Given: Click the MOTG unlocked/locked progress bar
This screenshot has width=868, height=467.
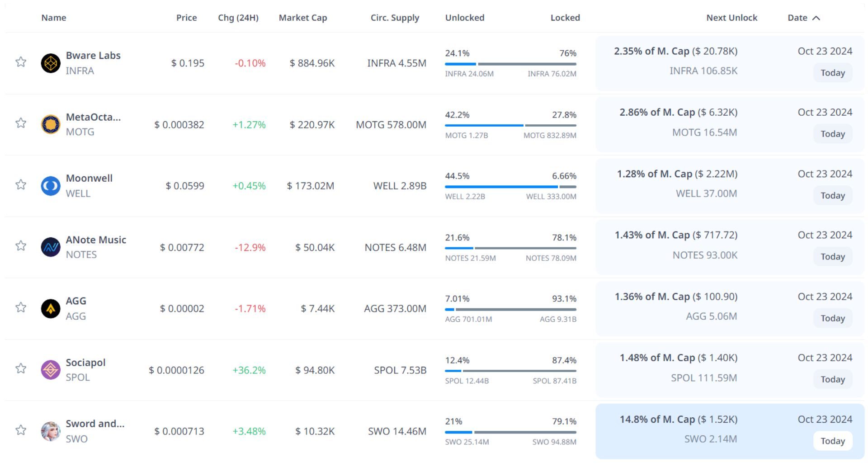Looking at the screenshot, I should click(x=510, y=125).
